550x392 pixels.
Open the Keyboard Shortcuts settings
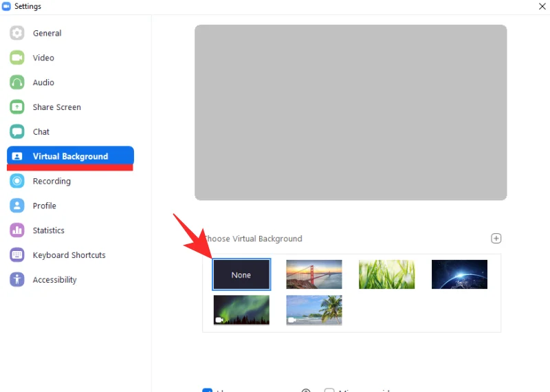69,255
